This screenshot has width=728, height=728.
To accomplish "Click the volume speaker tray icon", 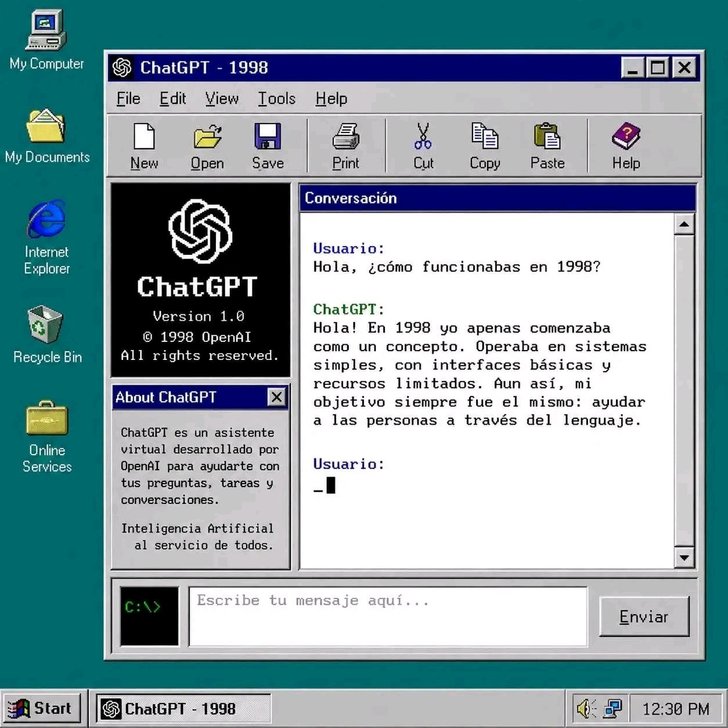I will (x=586, y=708).
